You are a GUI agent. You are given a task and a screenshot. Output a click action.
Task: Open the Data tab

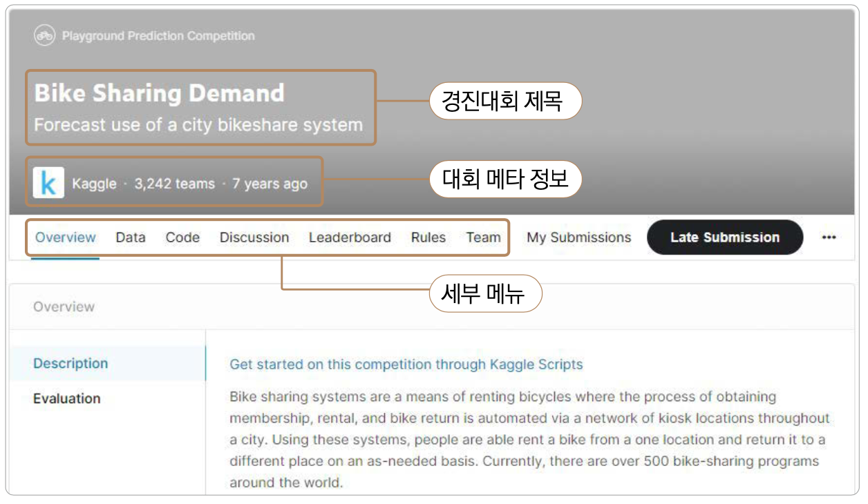(130, 238)
